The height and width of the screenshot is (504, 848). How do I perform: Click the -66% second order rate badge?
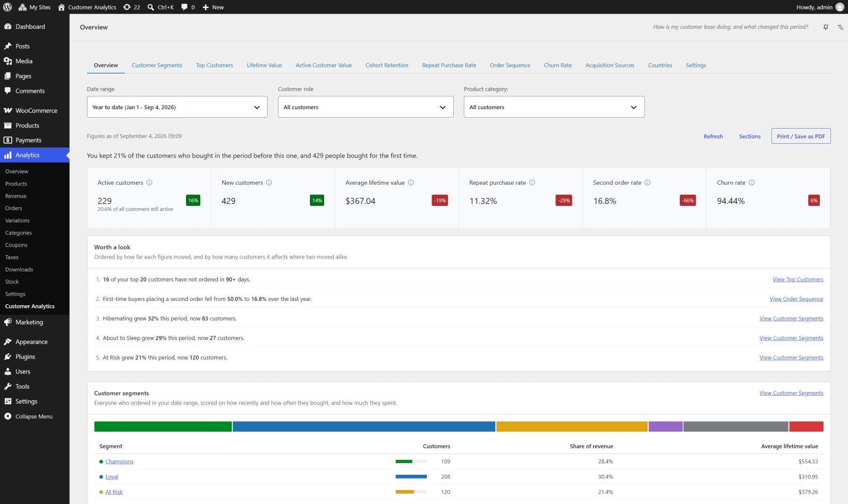click(x=688, y=201)
